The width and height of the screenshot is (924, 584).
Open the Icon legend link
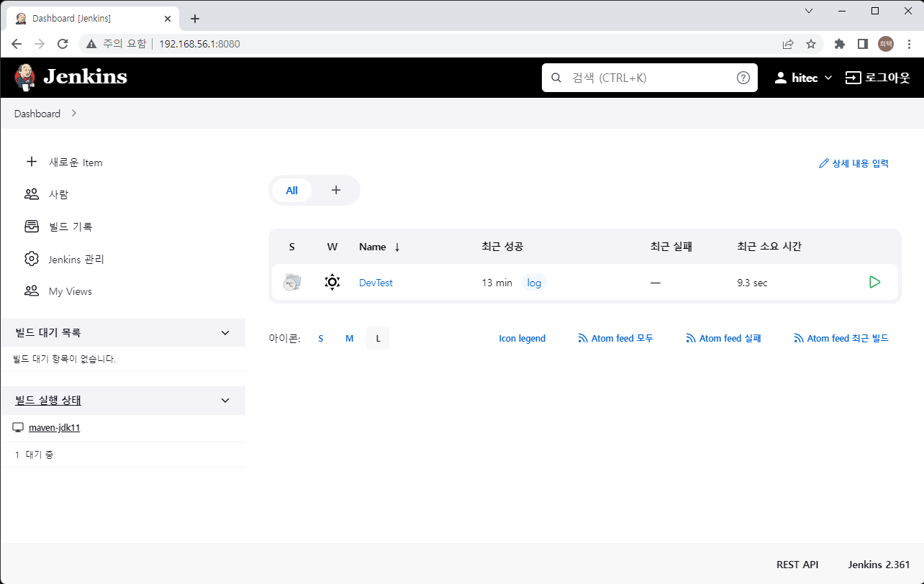click(x=522, y=338)
